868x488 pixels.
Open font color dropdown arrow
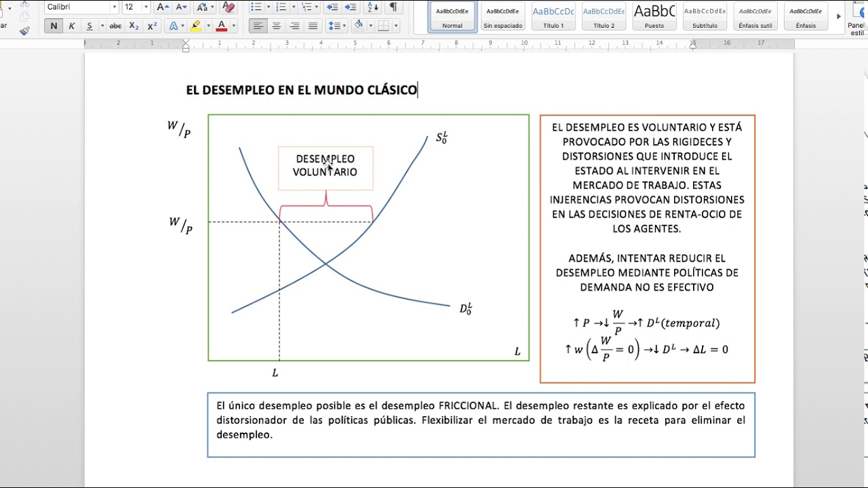[x=233, y=26]
